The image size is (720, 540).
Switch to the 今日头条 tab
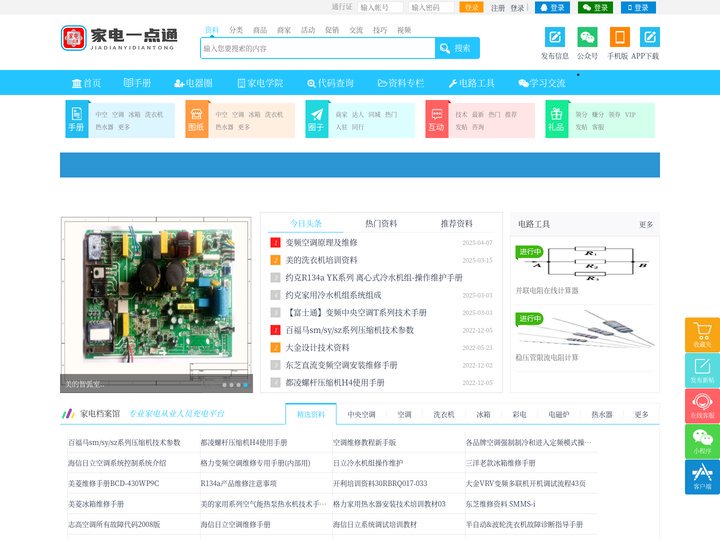click(306, 224)
